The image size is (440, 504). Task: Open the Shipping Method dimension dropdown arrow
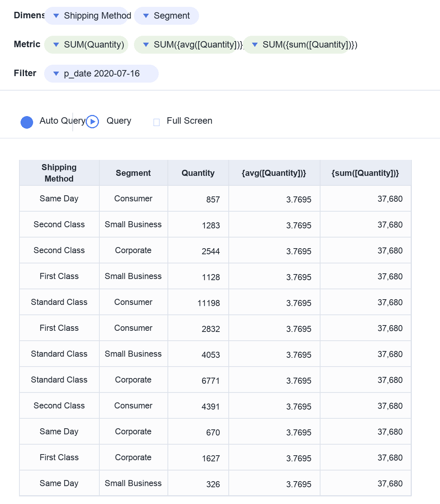tap(56, 16)
